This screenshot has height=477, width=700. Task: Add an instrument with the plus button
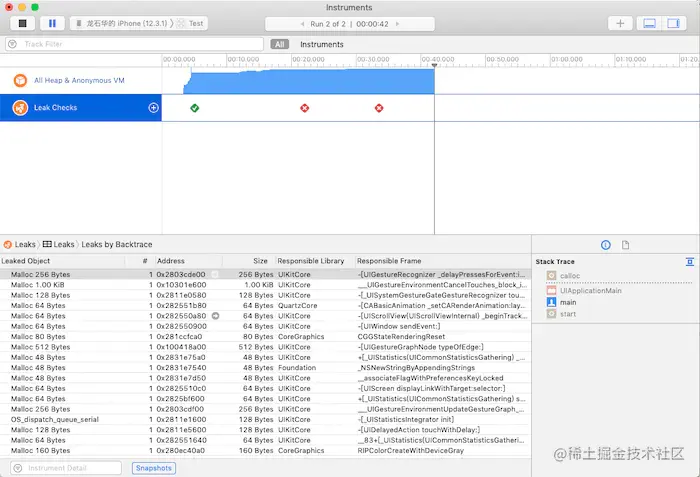point(620,23)
